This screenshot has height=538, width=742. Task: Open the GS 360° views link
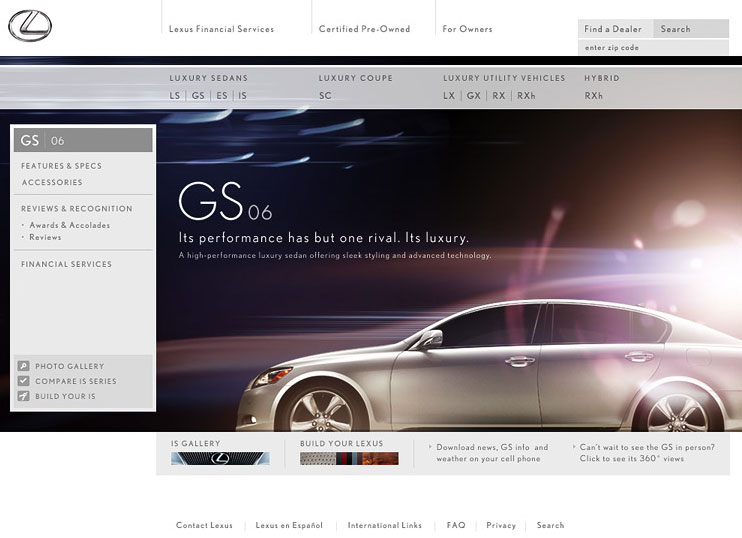coord(647,453)
